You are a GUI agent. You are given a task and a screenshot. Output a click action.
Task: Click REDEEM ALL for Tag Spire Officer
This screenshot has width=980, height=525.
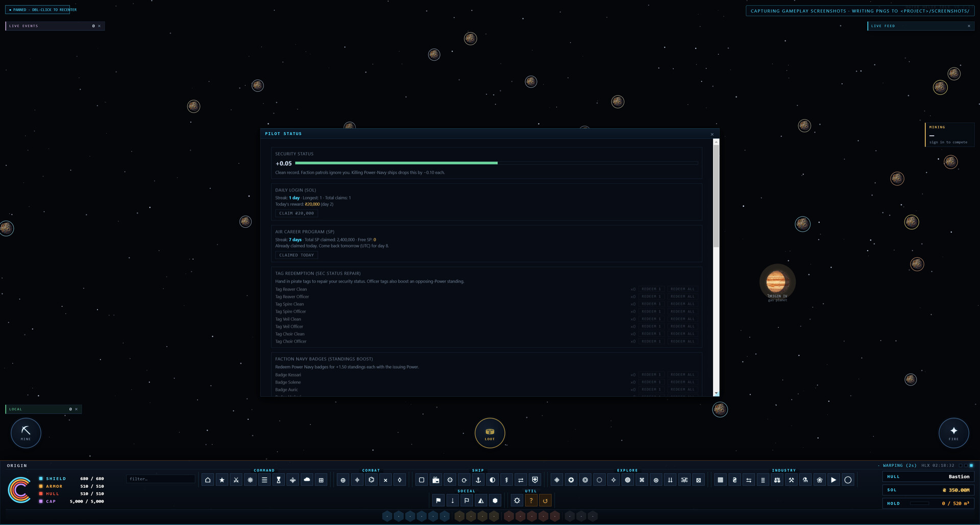pos(682,312)
